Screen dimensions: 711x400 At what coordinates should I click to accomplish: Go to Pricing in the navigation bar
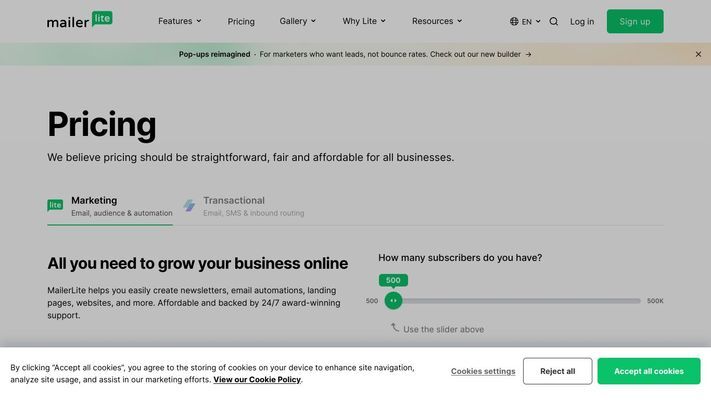coord(241,21)
